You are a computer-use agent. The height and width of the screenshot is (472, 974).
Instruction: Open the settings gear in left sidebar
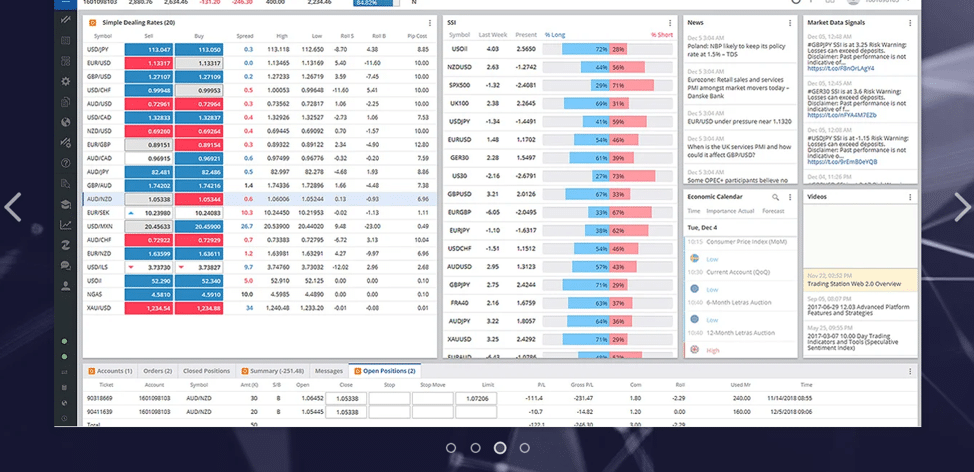[x=65, y=81]
